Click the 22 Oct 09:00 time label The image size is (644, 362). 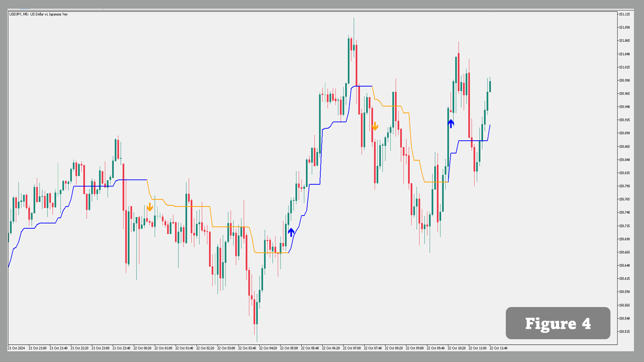pos(415,348)
